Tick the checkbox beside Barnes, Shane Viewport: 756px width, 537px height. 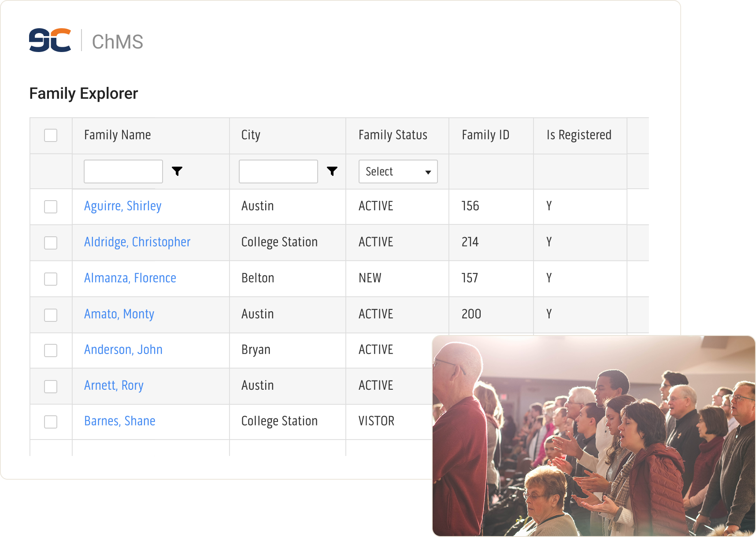pos(51,422)
